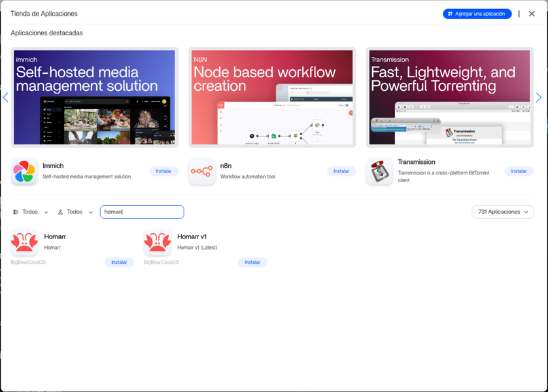Open the Homarr crab icon

[x=25, y=242]
